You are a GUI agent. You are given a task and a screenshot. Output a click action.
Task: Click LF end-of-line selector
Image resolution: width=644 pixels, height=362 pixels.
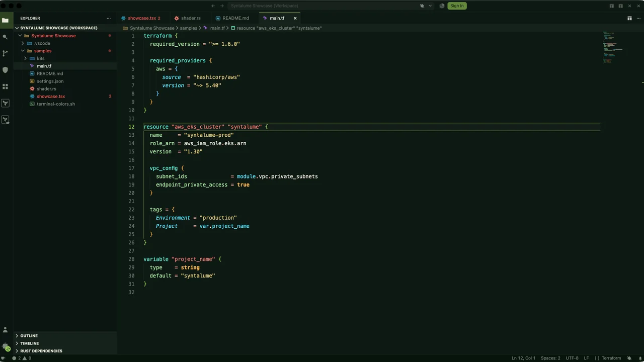click(586, 358)
